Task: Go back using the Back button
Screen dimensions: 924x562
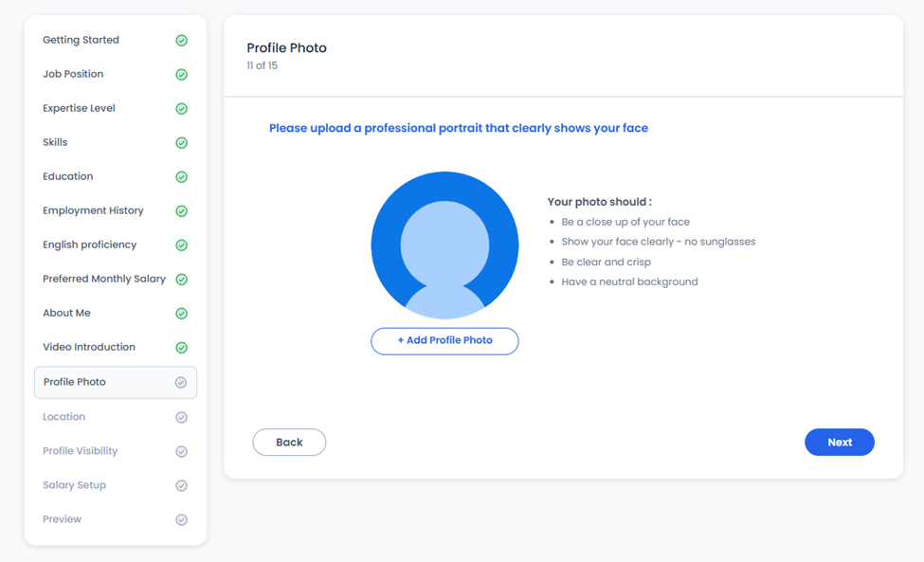Action: (x=289, y=443)
